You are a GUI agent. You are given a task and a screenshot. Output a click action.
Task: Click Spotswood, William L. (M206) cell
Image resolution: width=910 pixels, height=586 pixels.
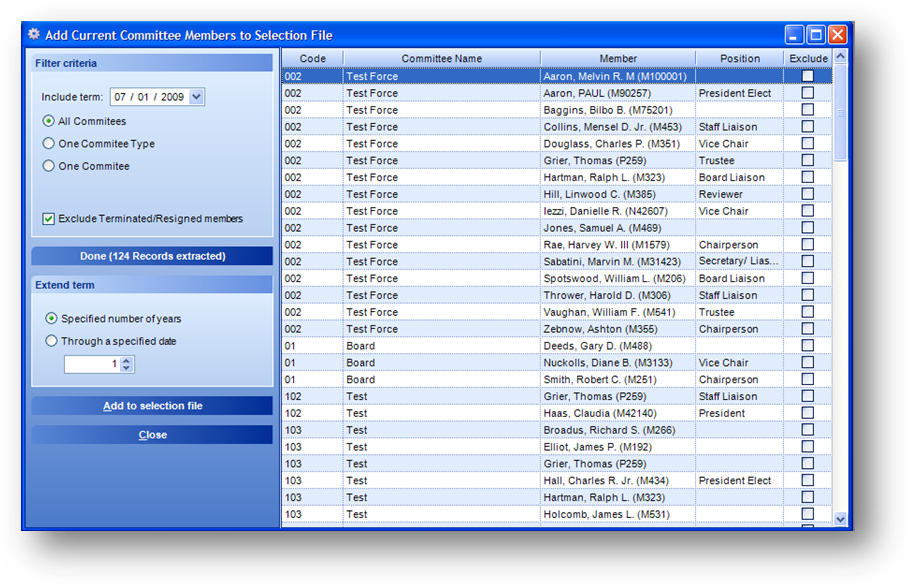point(618,278)
